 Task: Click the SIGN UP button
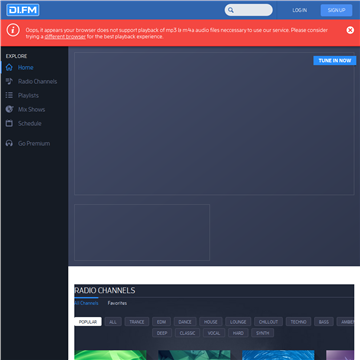(336, 10)
